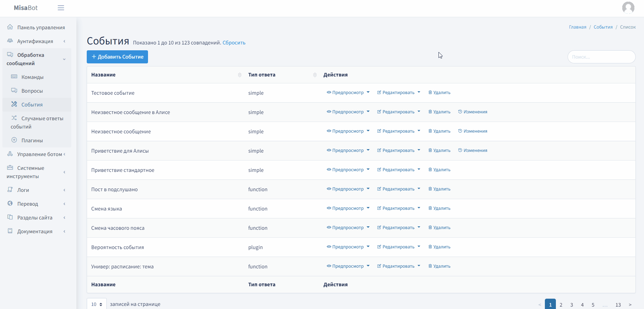
Task: Delete the Пост в подслушано event
Action: (439, 189)
